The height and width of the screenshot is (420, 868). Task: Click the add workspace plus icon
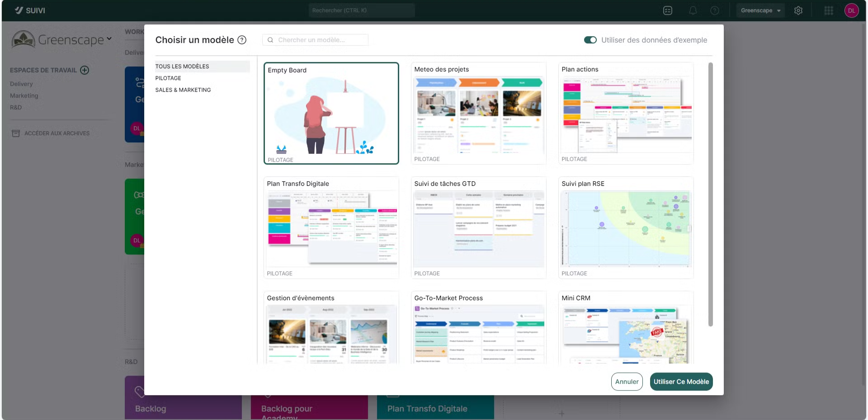(85, 70)
